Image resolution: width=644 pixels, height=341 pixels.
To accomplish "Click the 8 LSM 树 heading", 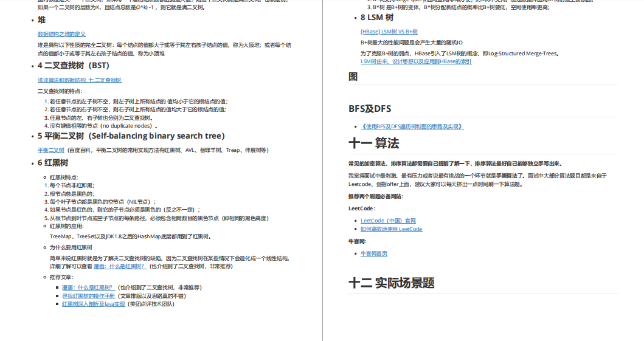I will 376,18.
